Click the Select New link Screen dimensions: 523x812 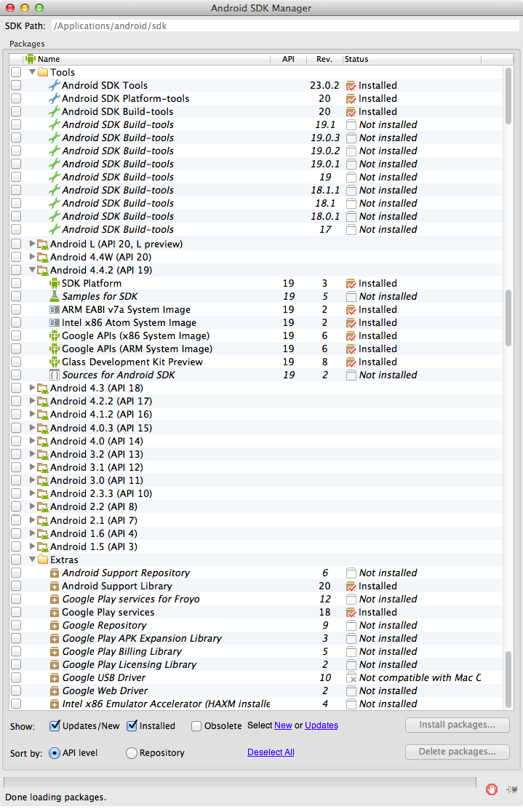coord(283,725)
